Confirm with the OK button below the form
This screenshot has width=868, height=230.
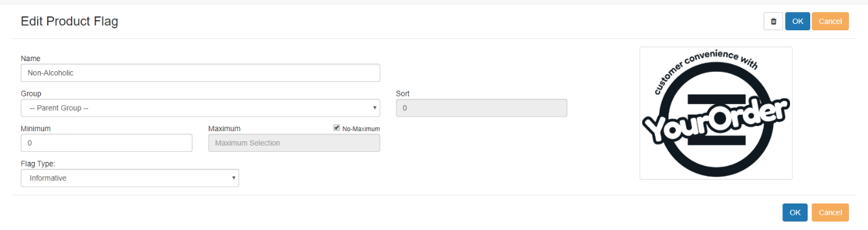coord(795,212)
